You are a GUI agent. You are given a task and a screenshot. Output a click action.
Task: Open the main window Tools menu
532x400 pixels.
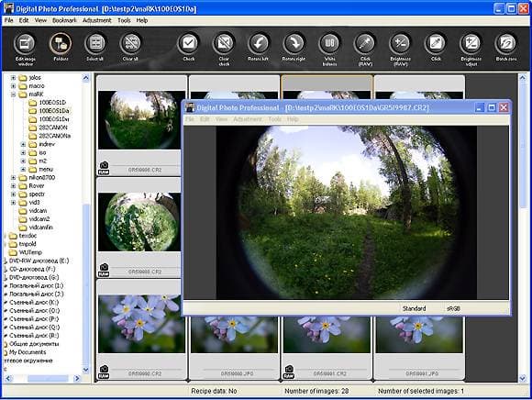pos(124,20)
